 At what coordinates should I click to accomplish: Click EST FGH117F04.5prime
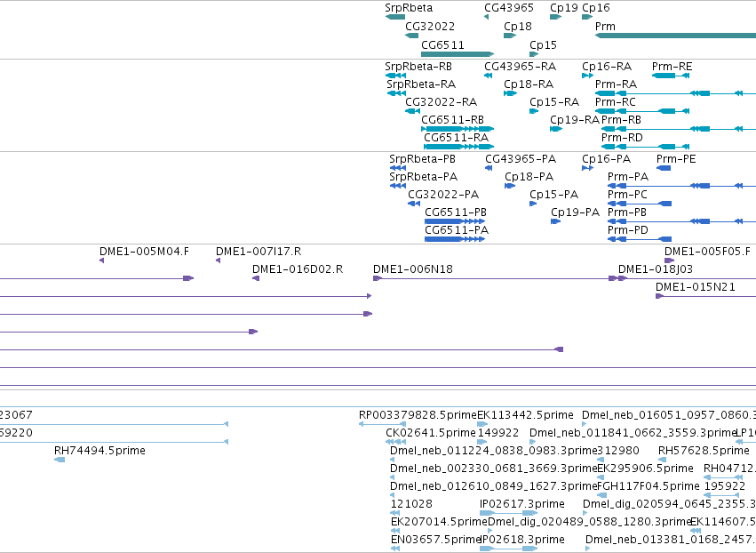coord(601,495)
